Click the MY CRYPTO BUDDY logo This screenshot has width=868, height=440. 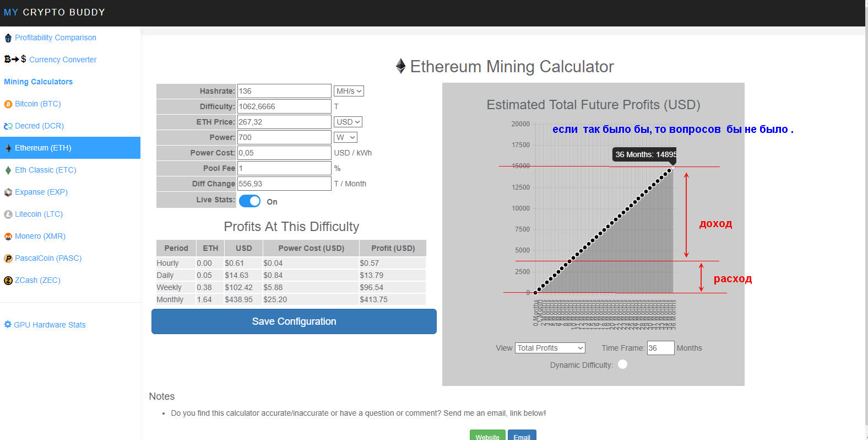click(x=55, y=12)
